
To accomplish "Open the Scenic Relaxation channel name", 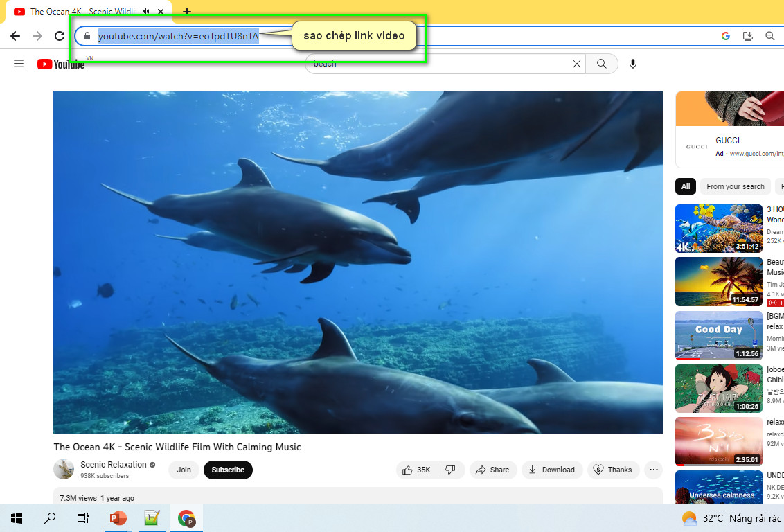I will pos(114,465).
